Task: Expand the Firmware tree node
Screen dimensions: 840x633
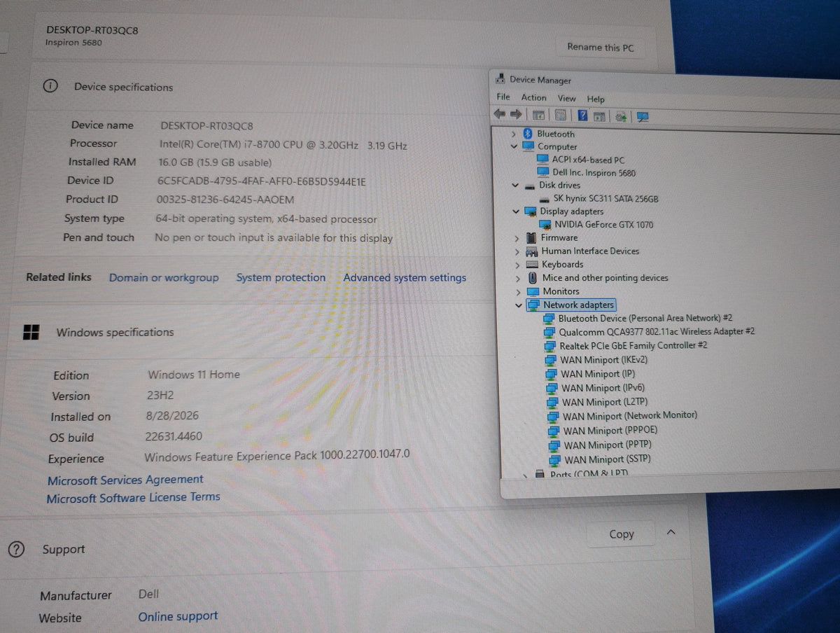Action: point(517,238)
